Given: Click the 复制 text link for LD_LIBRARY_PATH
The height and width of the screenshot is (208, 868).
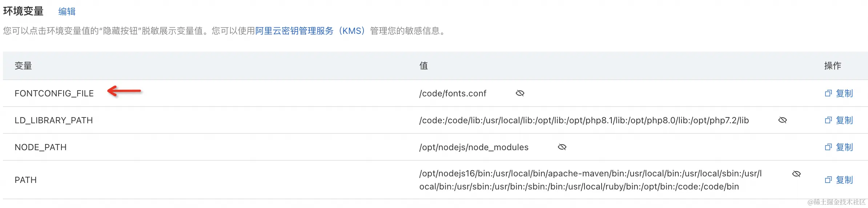Looking at the screenshot, I should [x=844, y=120].
